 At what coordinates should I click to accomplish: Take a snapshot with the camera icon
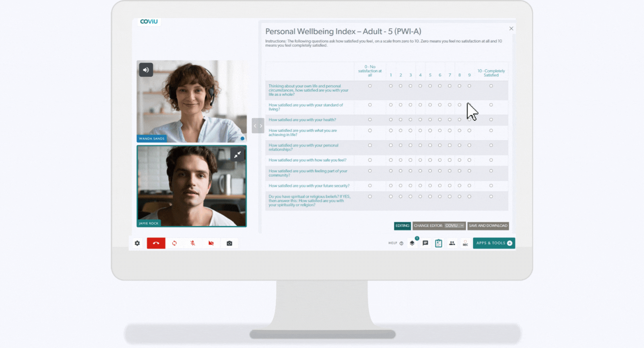pos(229,243)
